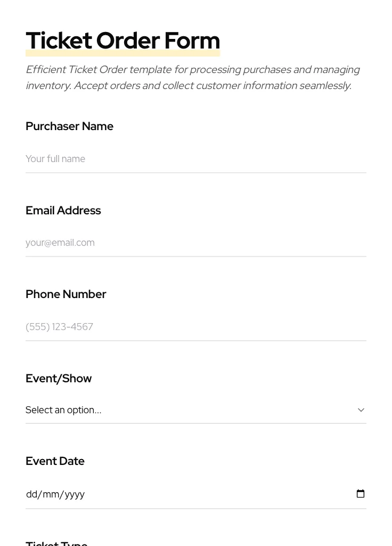The height and width of the screenshot is (546, 392).
Task: Select the year (yyyy) segment of Event Date
Action: pyautogui.click(x=75, y=494)
